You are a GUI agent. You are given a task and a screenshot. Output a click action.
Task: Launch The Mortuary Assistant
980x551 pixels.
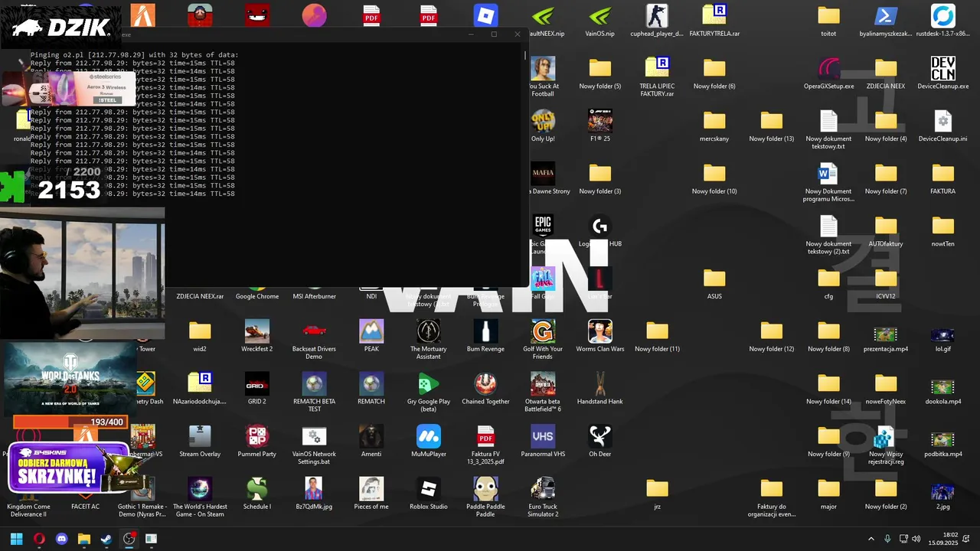click(428, 341)
